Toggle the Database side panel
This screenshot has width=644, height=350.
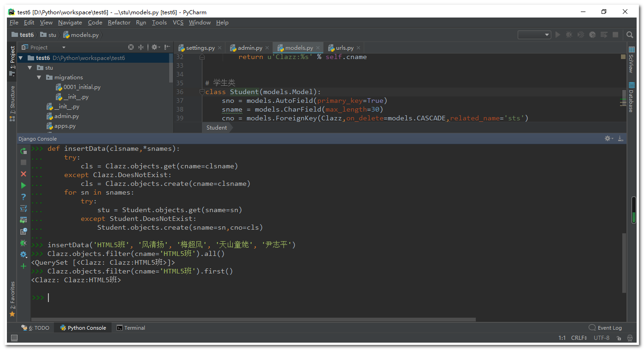[x=631, y=97]
